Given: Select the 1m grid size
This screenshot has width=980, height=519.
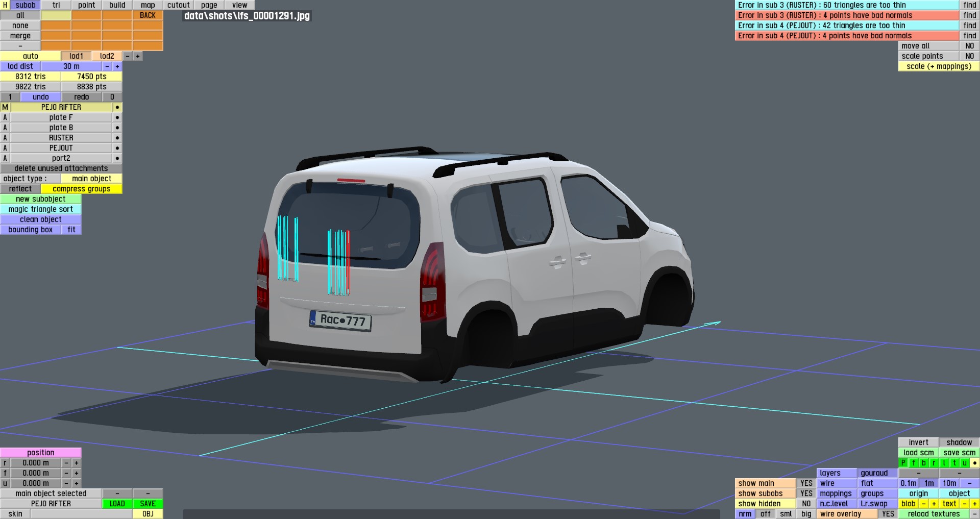Looking at the screenshot, I should tap(929, 483).
